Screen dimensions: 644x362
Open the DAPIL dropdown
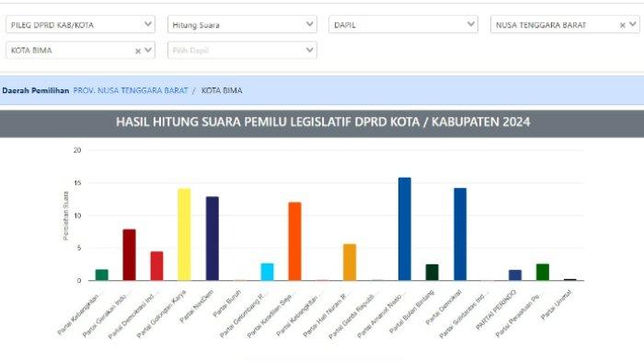(403, 25)
